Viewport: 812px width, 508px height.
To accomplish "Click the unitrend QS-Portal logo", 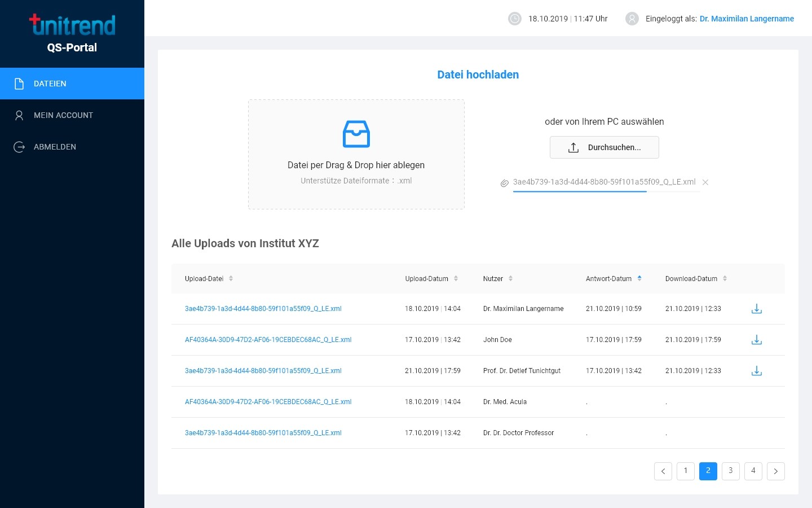I will coord(72,34).
